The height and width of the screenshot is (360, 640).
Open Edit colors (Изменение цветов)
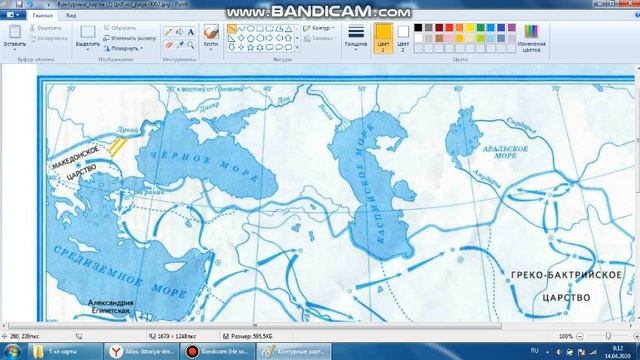pyautogui.click(x=531, y=38)
